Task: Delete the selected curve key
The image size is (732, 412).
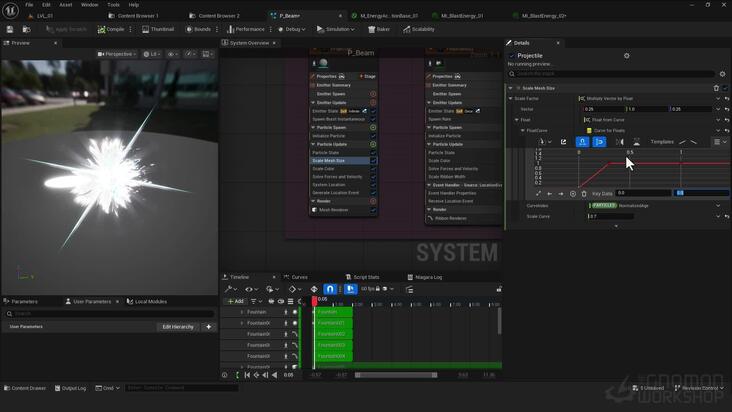Action: pos(584,193)
